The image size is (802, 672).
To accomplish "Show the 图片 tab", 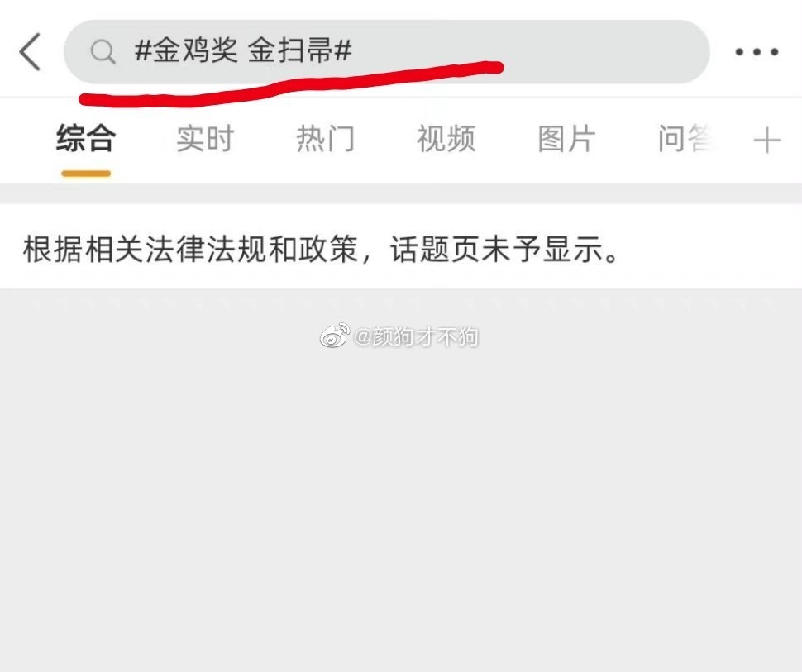I will 566,138.
